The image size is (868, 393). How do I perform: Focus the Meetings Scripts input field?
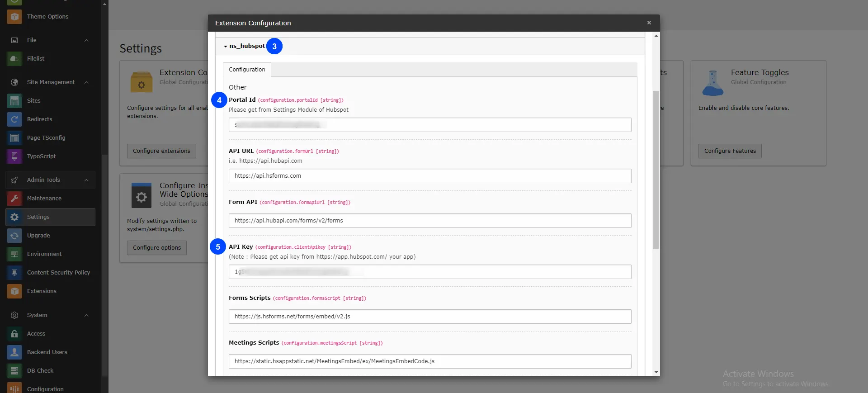(x=430, y=361)
